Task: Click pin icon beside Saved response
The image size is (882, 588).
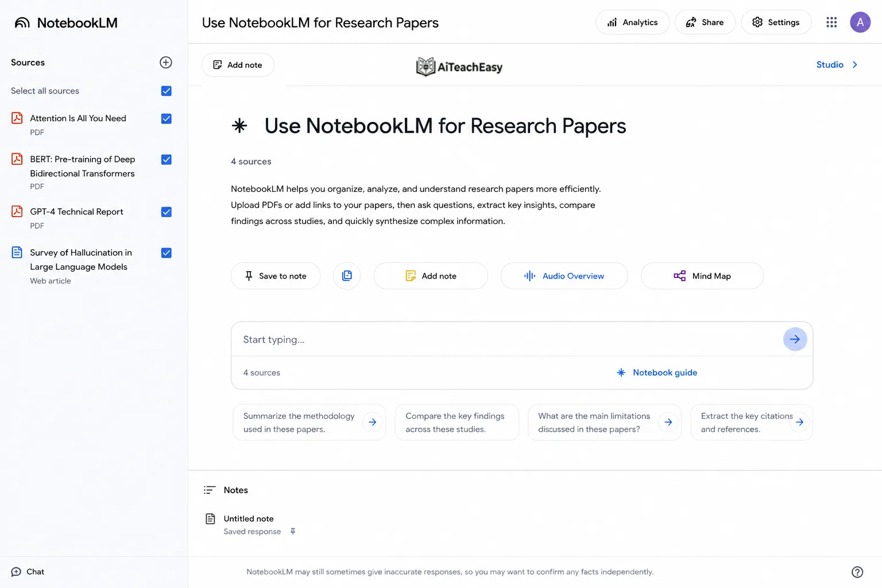Action: [x=293, y=532]
